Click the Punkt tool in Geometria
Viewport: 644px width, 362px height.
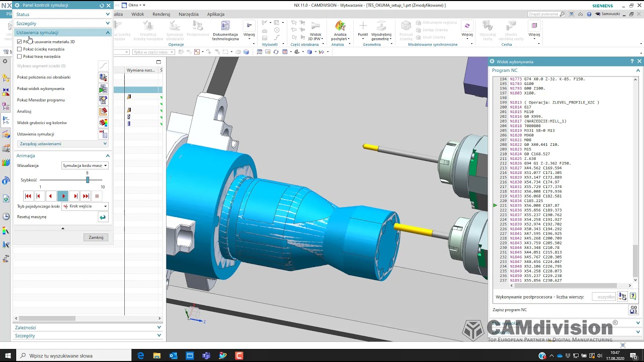pos(363,31)
